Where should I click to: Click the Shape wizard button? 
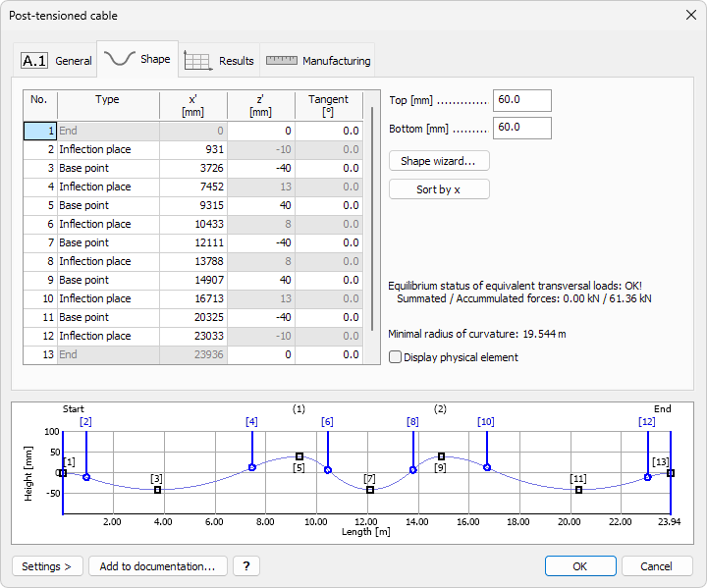point(439,161)
